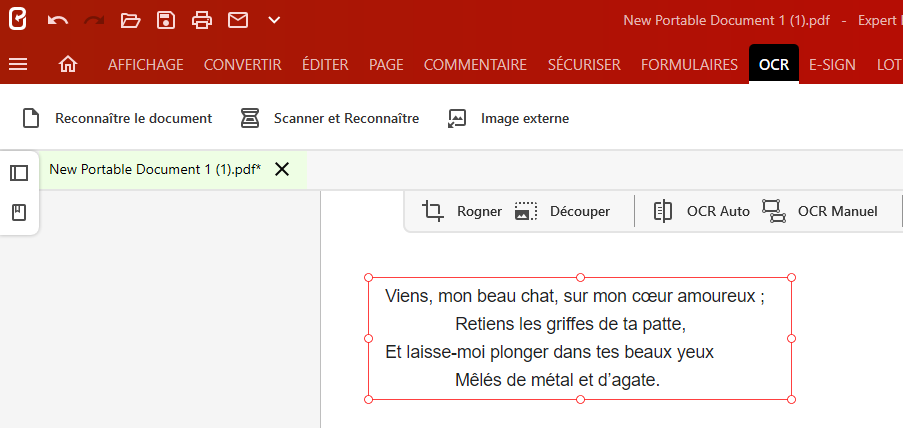903x428 pixels.
Task: Click the active OCR tab
Action: (774, 64)
